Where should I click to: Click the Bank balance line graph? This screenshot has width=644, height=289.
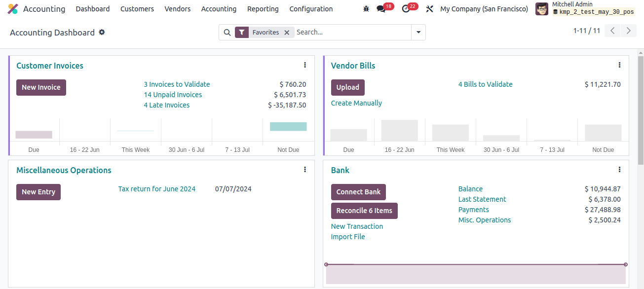(476, 274)
